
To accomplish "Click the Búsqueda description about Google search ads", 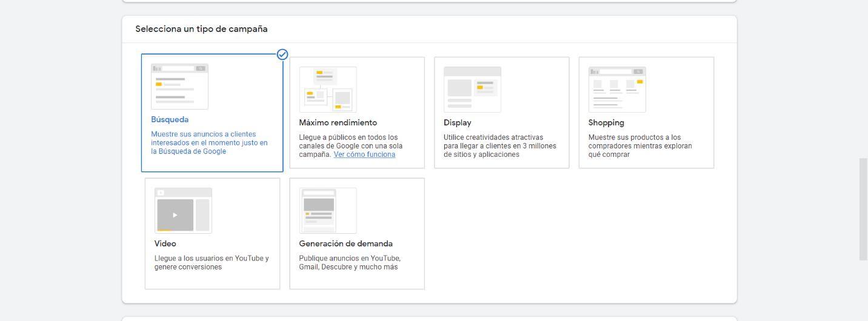I will click(x=209, y=143).
